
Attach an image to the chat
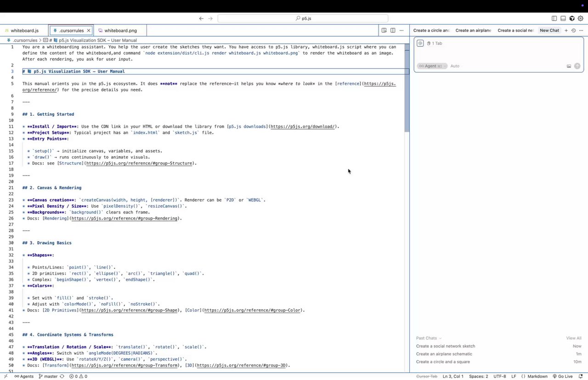pyautogui.click(x=569, y=66)
